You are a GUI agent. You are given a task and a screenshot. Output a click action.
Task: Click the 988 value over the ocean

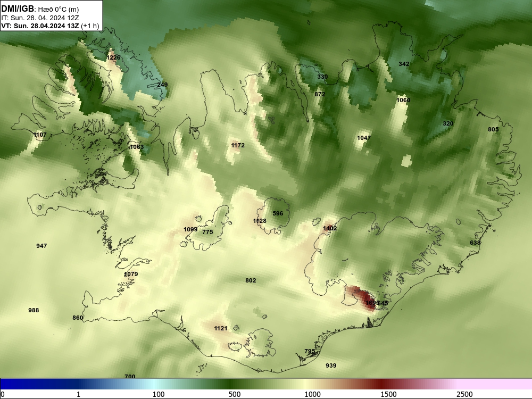coord(34,310)
